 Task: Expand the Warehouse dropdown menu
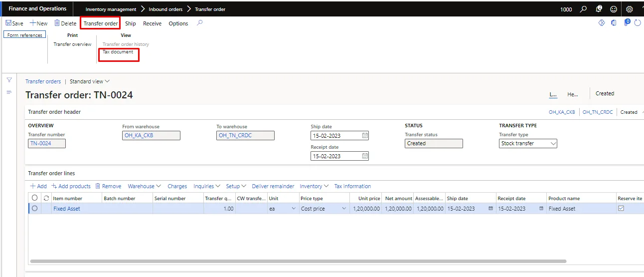click(x=145, y=186)
